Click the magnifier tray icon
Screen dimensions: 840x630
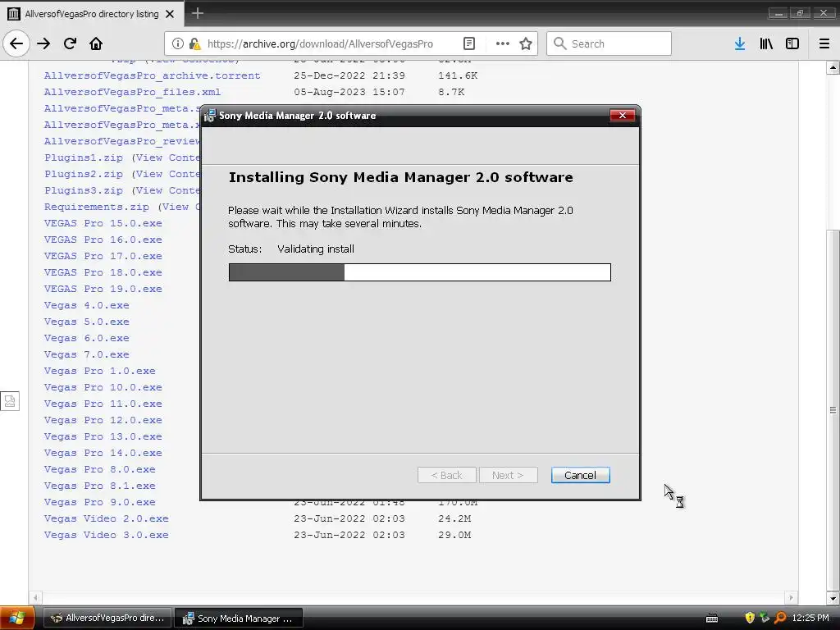coord(780,618)
